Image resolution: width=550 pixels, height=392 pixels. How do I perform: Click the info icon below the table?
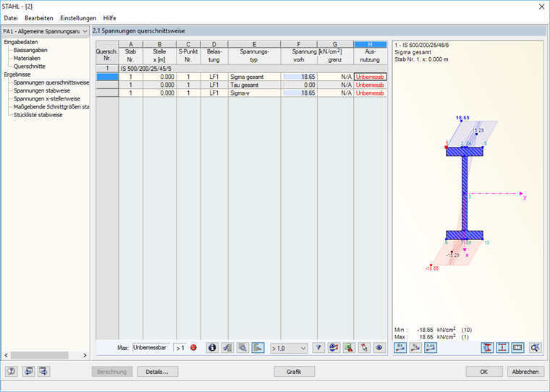[x=212, y=348]
